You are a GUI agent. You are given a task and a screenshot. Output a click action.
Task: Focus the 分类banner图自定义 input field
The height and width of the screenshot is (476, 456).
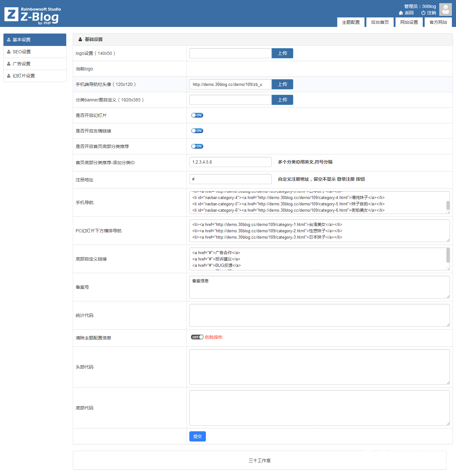tap(231, 100)
